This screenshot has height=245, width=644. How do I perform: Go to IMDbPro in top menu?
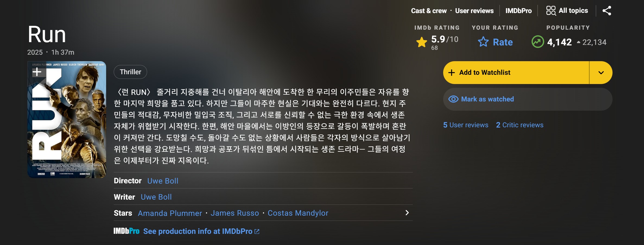(x=518, y=11)
